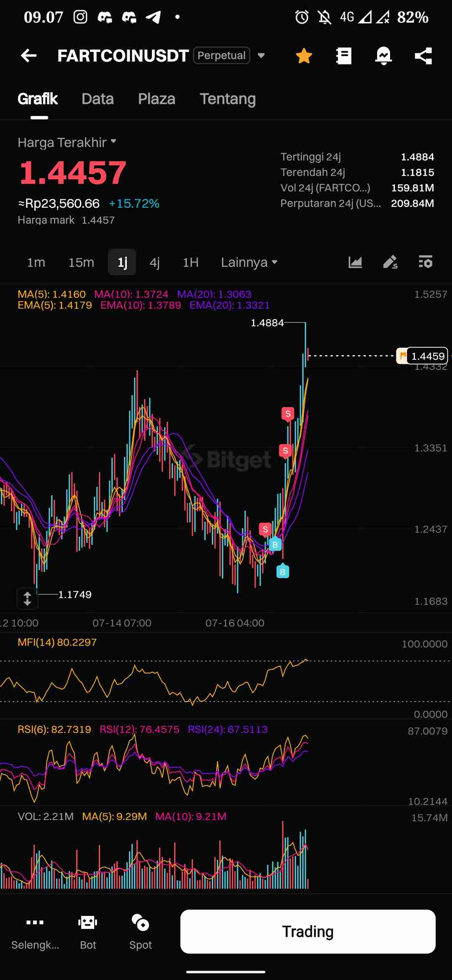Image resolution: width=452 pixels, height=980 pixels.
Task: Open Lainnya timeframe dropdown
Action: pos(249,263)
